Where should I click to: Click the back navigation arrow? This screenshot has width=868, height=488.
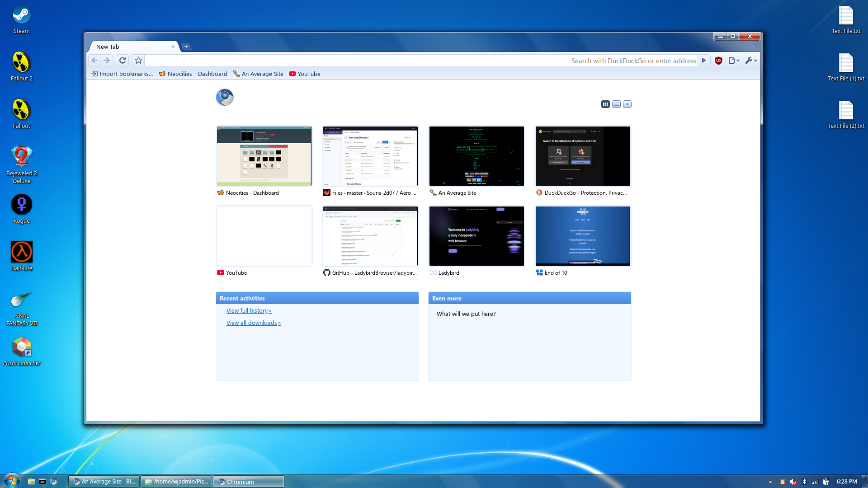tap(94, 61)
